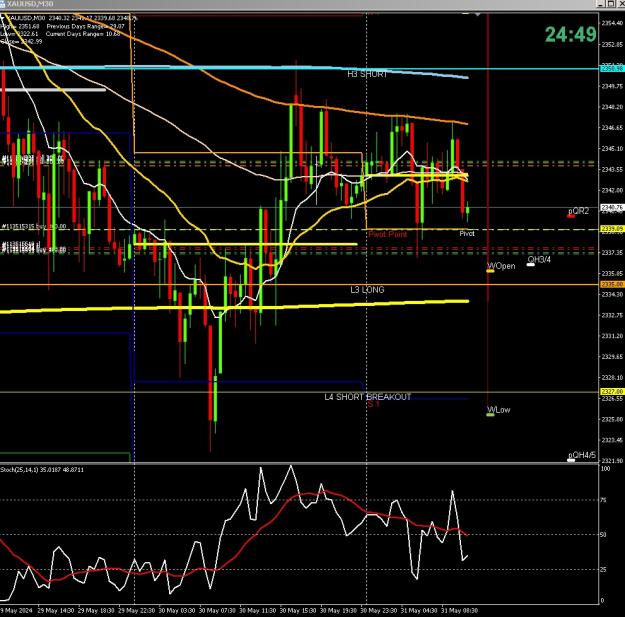Image resolution: width=625 pixels, height=617 pixels.
Task: Click 2337.35 on the price scale
Action: pyautogui.click(x=612, y=253)
